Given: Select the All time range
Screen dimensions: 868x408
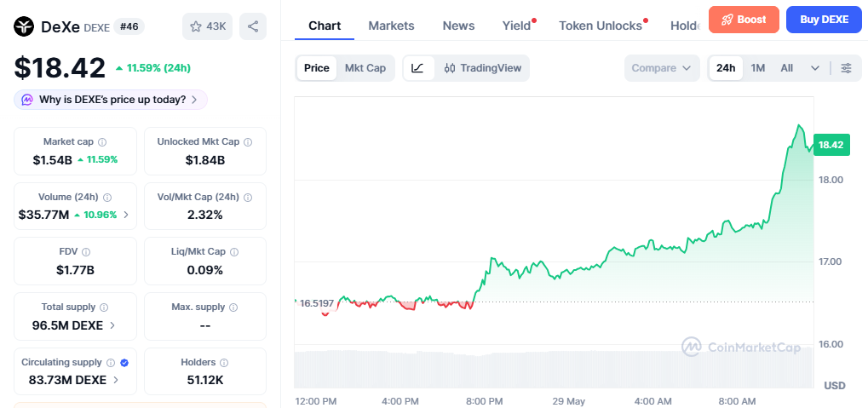Looking at the screenshot, I should tap(786, 68).
